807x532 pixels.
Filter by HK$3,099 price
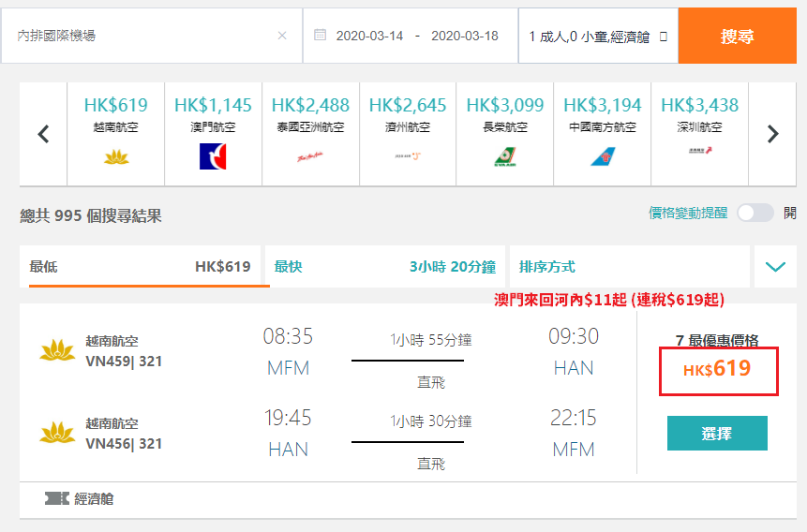point(505,105)
